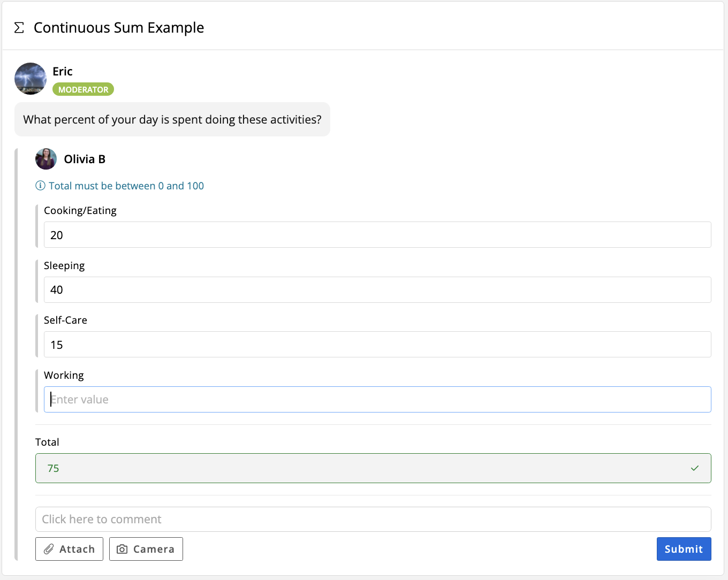Click the info icon before total range message
728x580 pixels.
[40, 186]
